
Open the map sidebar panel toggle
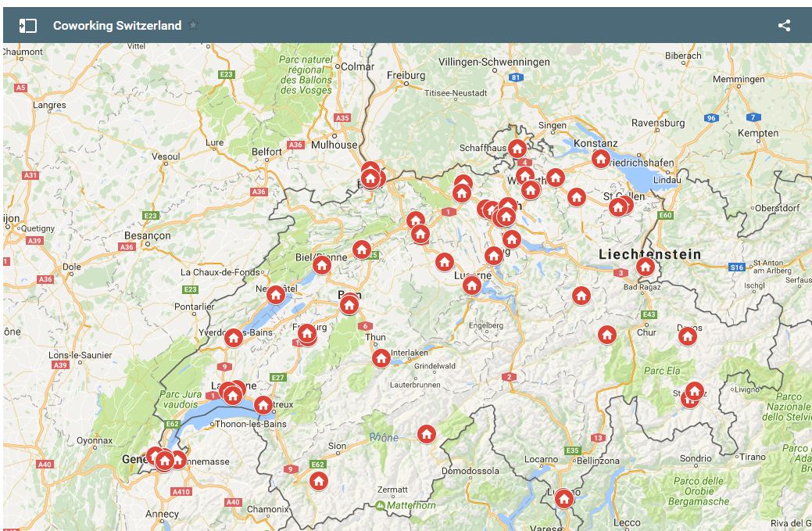pyautogui.click(x=28, y=25)
